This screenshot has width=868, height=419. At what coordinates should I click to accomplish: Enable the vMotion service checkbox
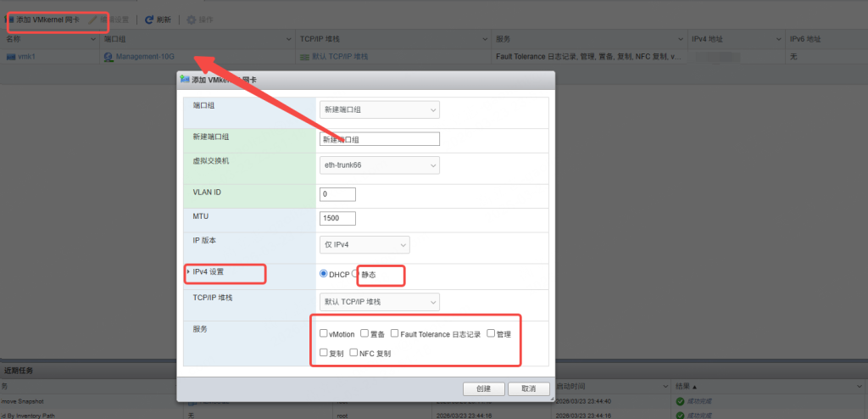tap(323, 333)
